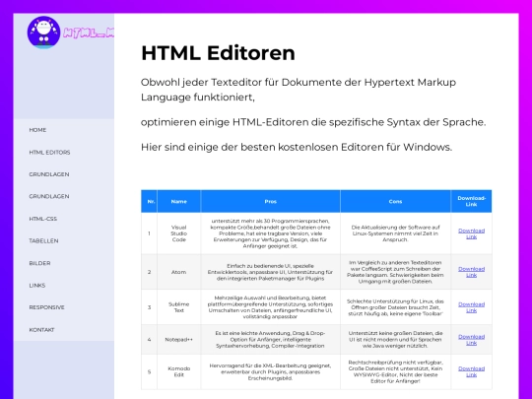Viewport: 532px width, 399px height.
Task: Go to HTML EDITORS page
Action: tap(49, 153)
